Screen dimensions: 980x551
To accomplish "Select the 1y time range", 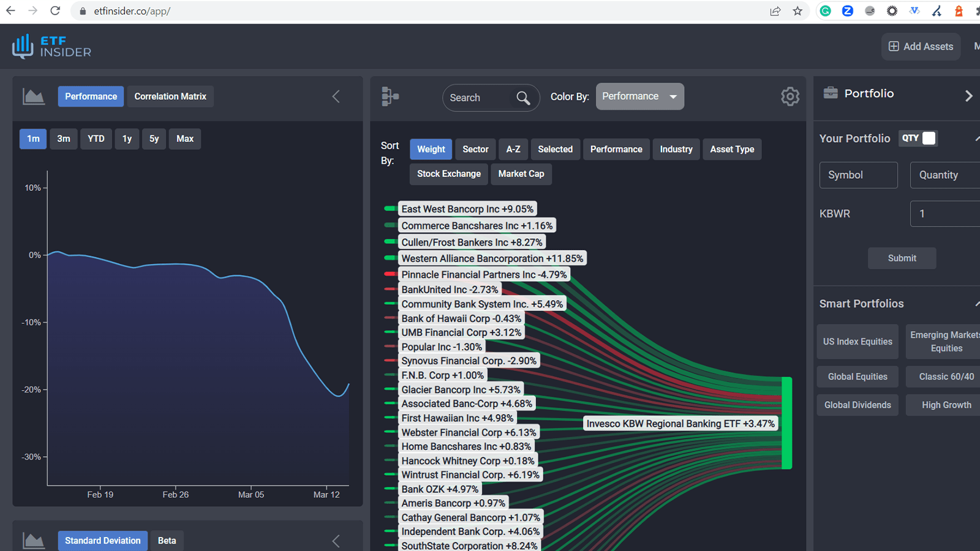I will [x=127, y=139].
